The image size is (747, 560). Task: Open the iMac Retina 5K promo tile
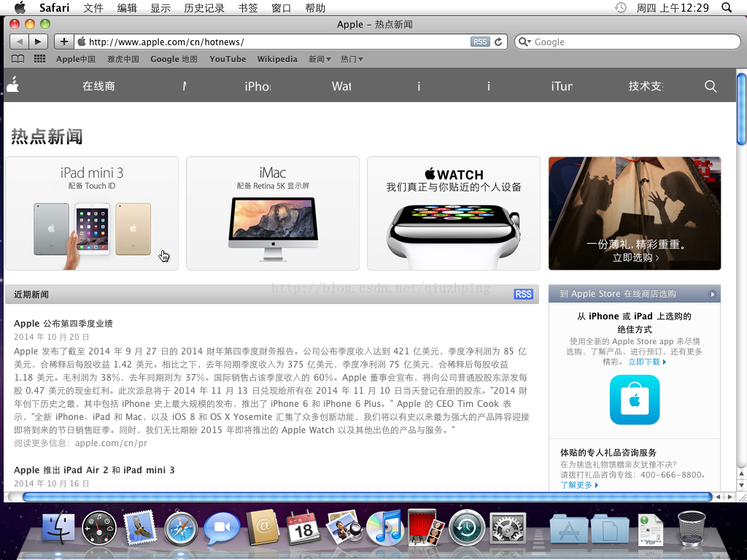[x=273, y=214]
